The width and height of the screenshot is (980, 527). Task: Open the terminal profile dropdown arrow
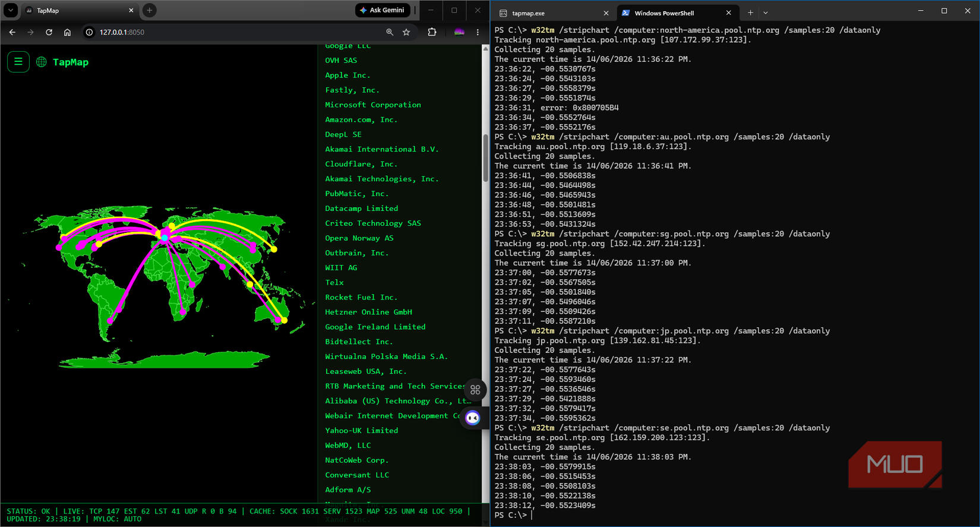[x=766, y=12]
